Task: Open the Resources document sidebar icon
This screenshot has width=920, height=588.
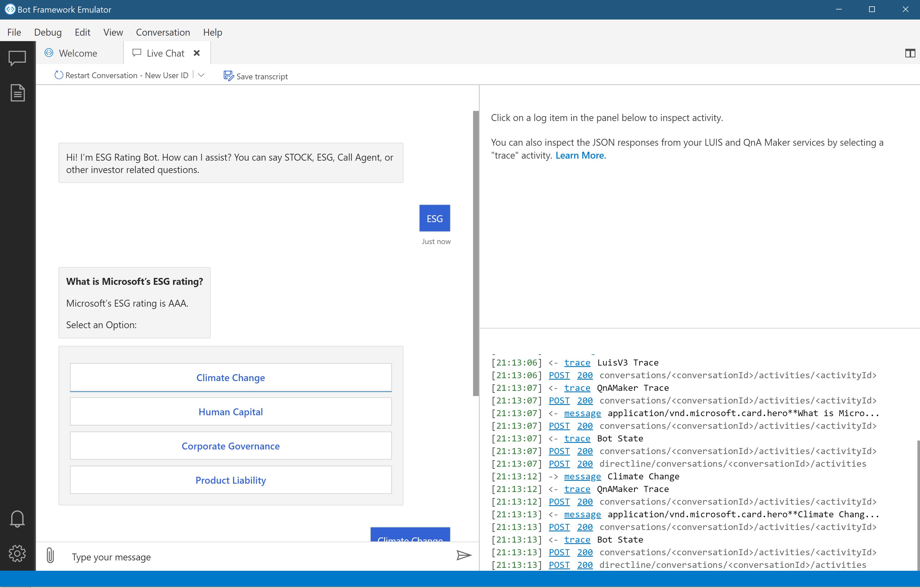Action: (17, 93)
